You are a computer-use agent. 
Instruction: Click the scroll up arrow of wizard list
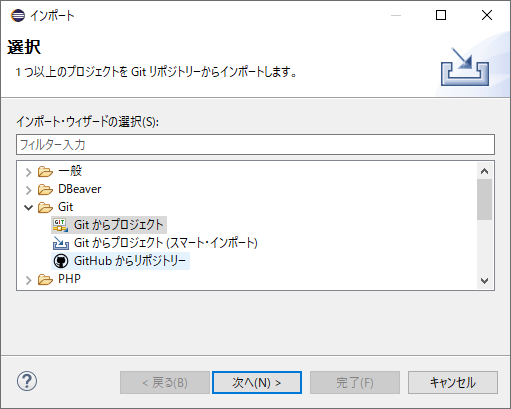tap(484, 171)
